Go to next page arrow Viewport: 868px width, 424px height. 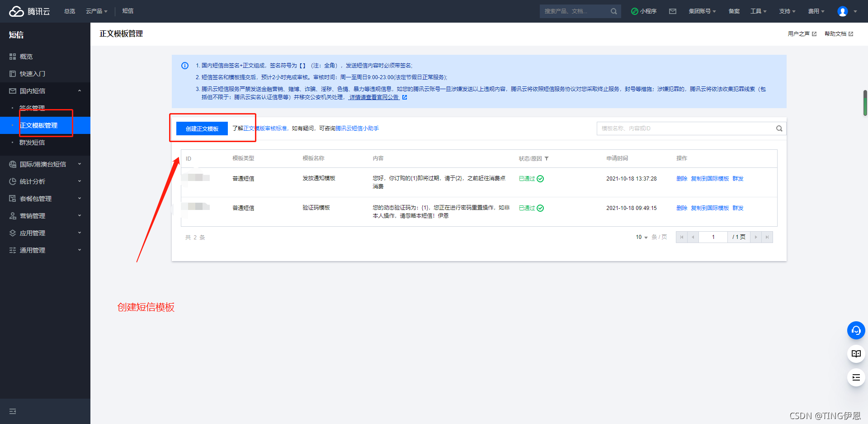756,237
